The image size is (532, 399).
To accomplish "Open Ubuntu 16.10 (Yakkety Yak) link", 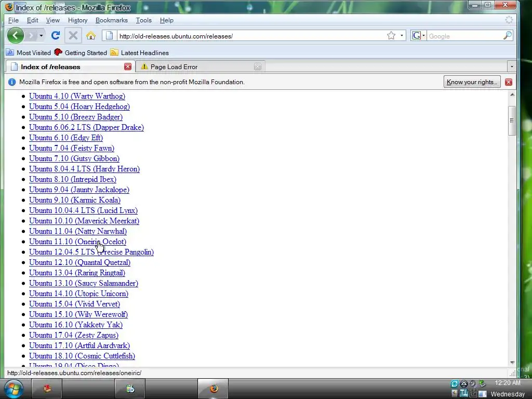I will tap(76, 325).
